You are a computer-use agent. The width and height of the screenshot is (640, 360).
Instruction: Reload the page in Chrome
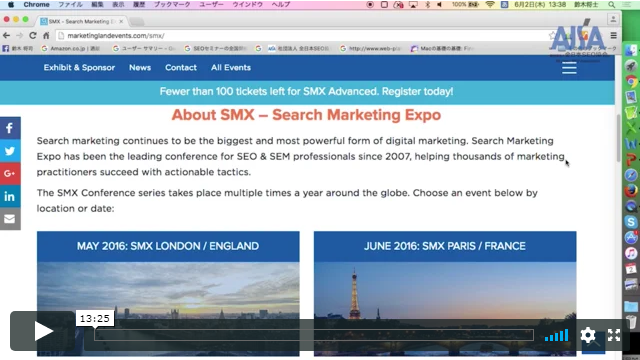tap(33, 36)
